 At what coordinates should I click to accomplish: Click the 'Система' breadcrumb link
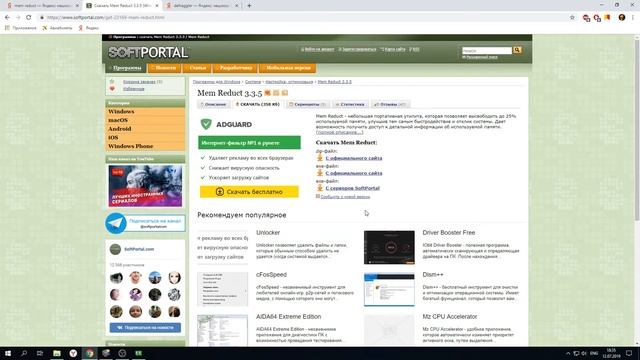(x=253, y=82)
